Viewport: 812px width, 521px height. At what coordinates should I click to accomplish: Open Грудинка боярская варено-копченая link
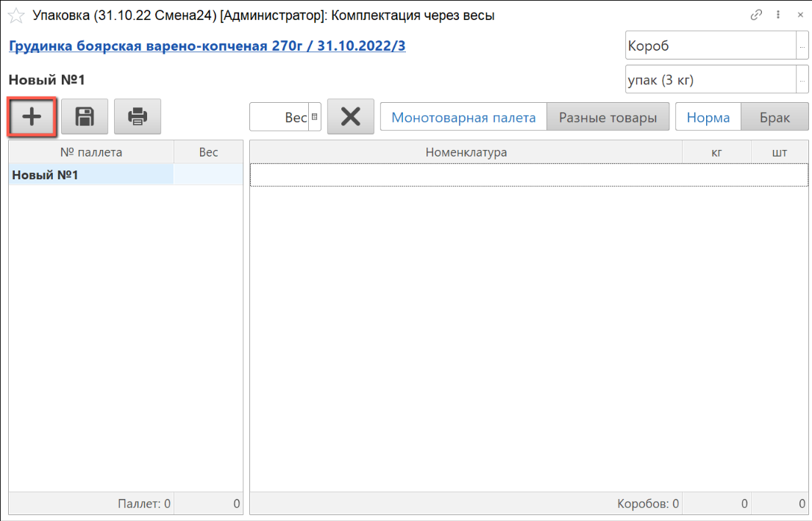207,46
